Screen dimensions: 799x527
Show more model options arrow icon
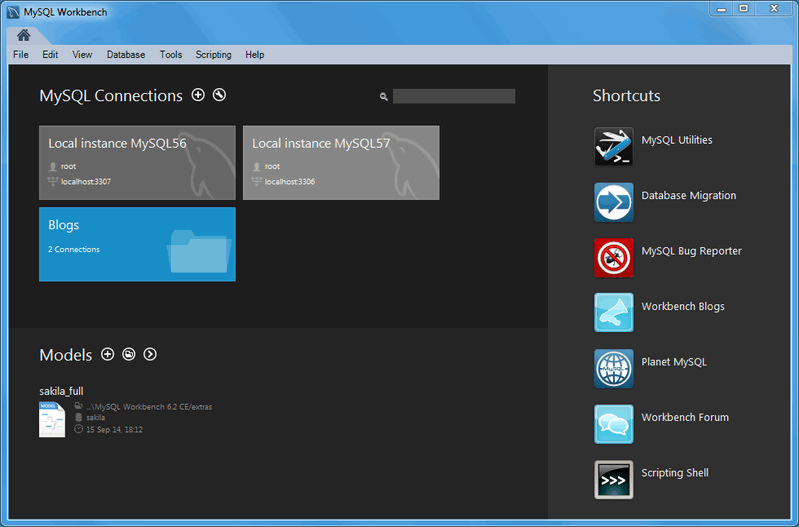(x=150, y=354)
